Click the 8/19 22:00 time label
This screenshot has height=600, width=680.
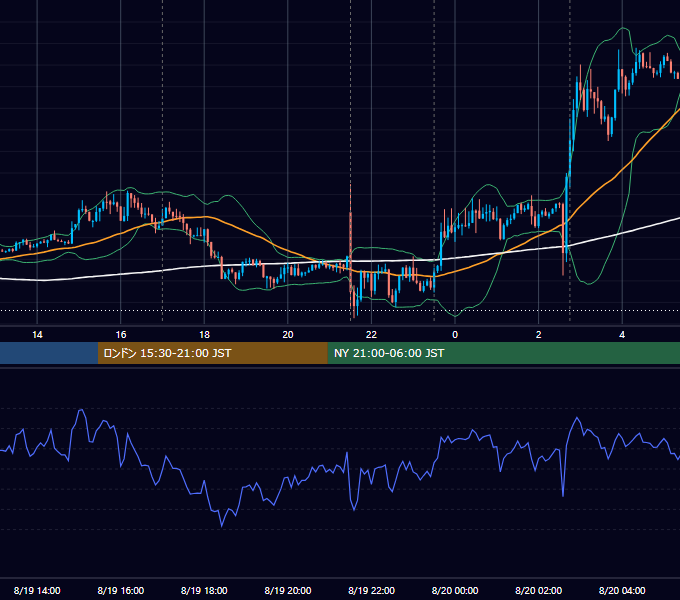pos(372,590)
